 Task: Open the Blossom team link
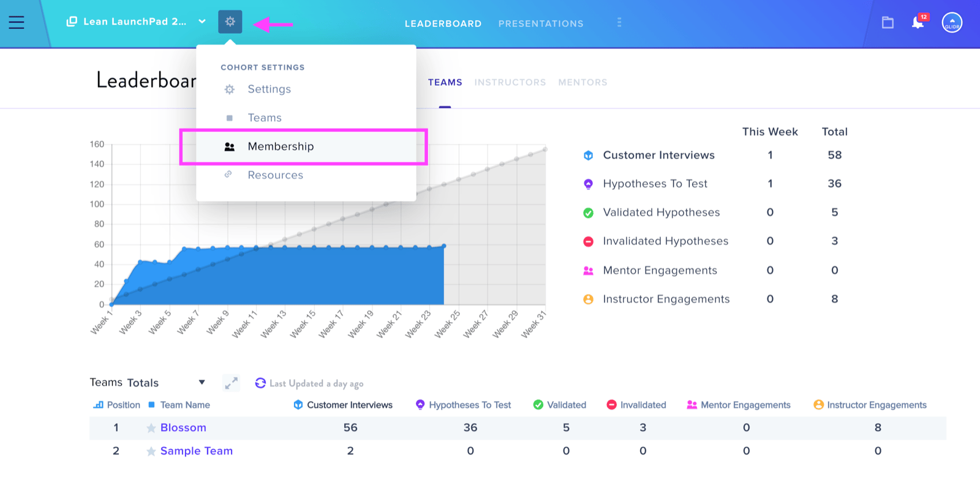[x=183, y=428]
